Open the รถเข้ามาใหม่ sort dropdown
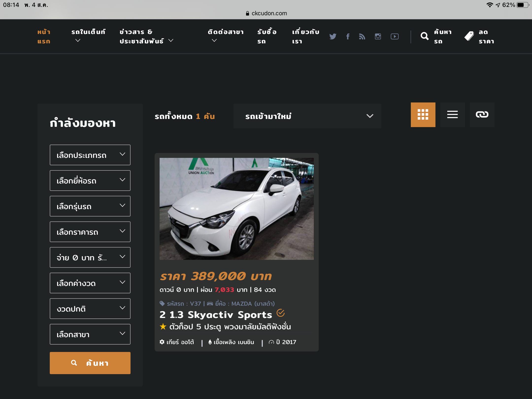Screen dimensions: 532x399 click(307, 116)
